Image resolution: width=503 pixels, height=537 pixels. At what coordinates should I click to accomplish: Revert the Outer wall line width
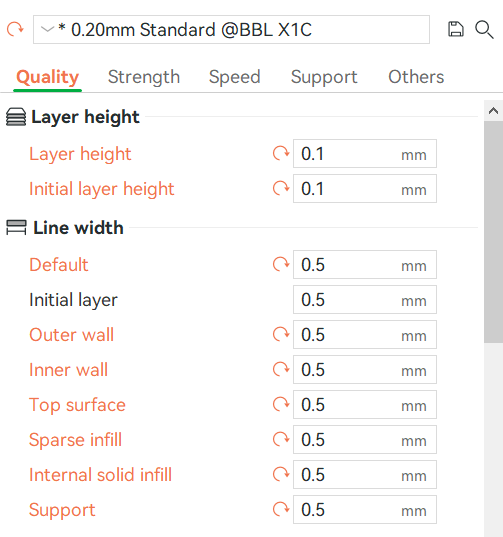(x=281, y=334)
